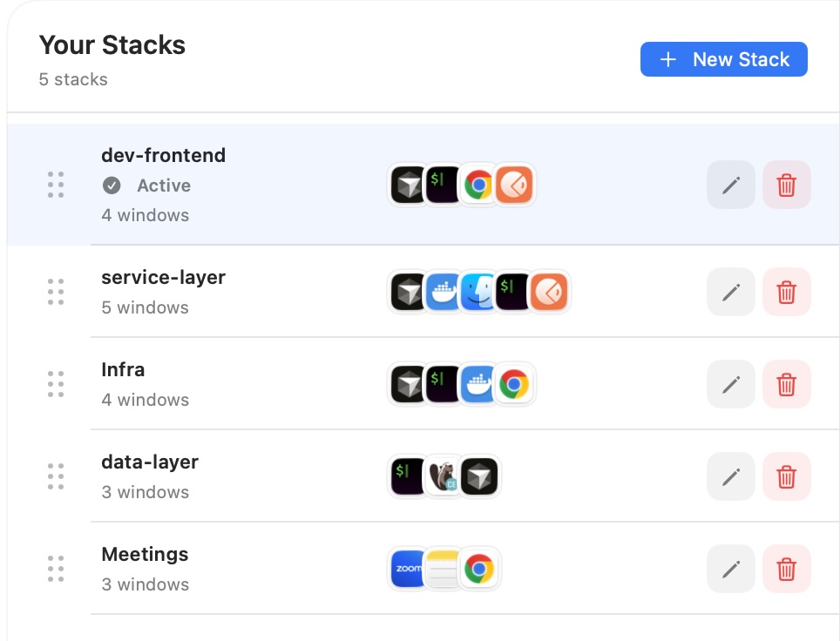Select the Terminal icon in the data-layer stack
Image resolution: width=840 pixels, height=641 pixels.
(x=408, y=476)
